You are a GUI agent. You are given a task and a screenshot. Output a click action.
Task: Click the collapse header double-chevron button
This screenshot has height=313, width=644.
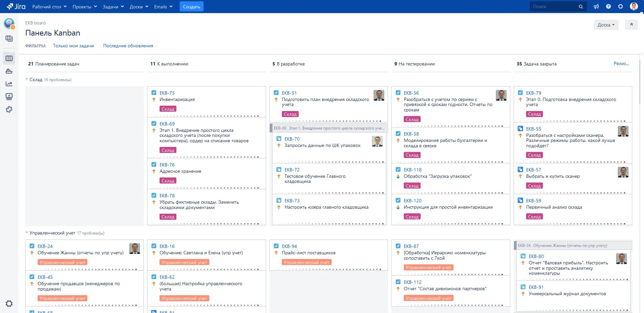point(631,24)
